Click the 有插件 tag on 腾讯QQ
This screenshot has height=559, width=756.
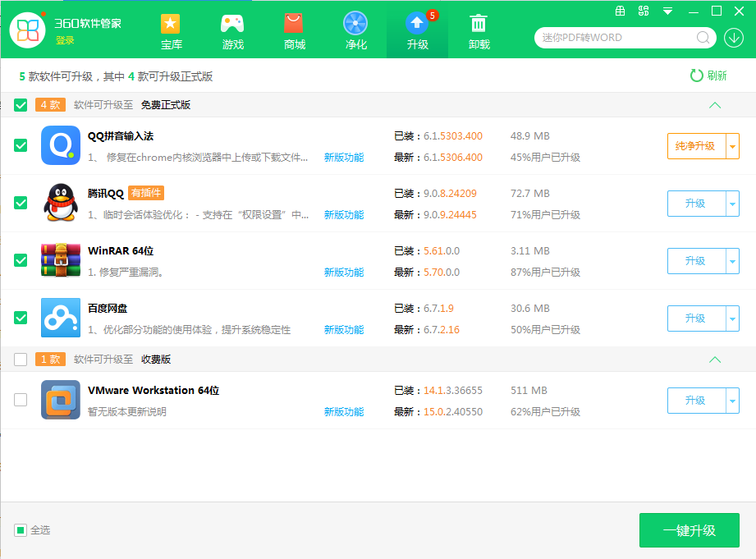pos(146,193)
